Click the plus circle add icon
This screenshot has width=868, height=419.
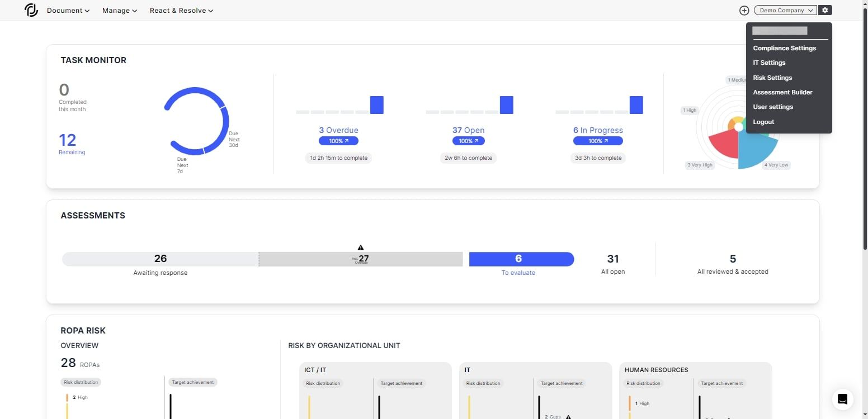click(x=744, y=10)
